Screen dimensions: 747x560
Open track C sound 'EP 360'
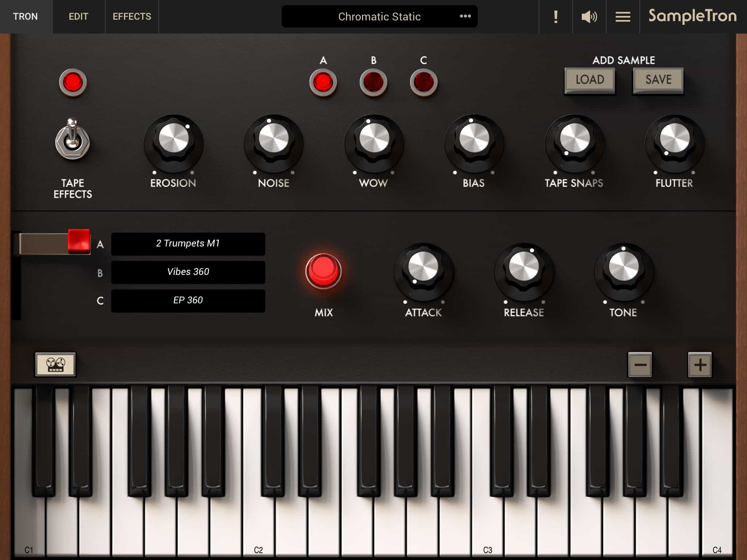[x=188, y=300]
